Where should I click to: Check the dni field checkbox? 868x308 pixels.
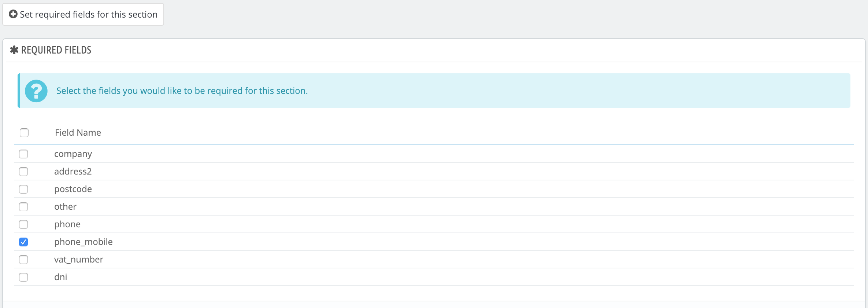(x=23, y=277)
